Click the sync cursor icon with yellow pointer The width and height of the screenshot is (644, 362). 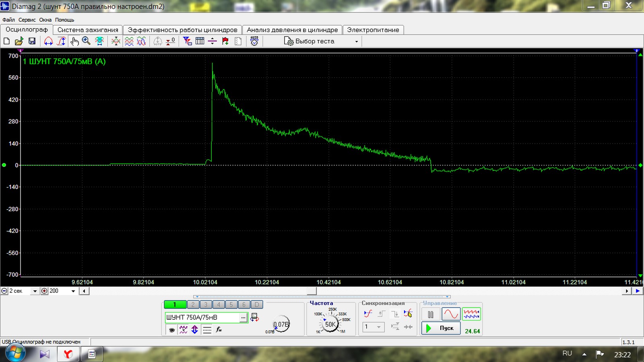pyautogui.click(x=408, y=314)
